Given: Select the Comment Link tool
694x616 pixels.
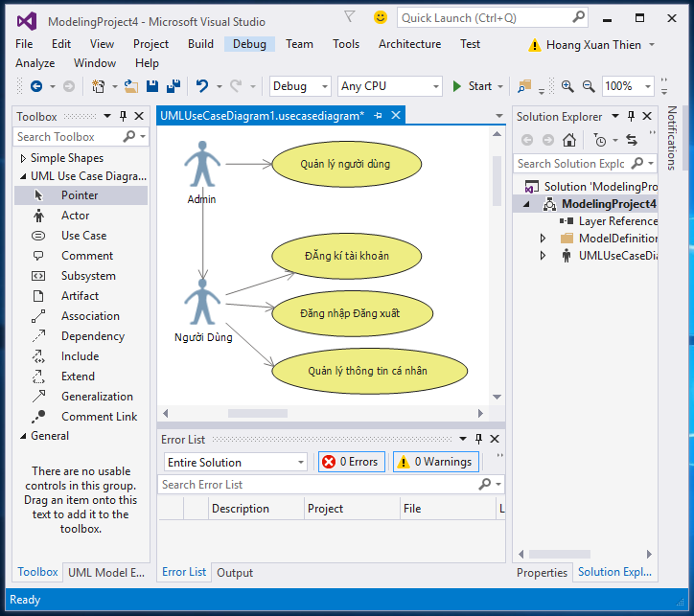Looking at the screenshot, I should (99, 417).
